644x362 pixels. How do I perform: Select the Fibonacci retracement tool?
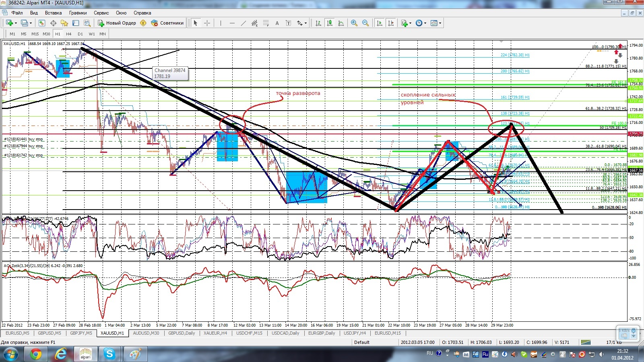[266, 23]
